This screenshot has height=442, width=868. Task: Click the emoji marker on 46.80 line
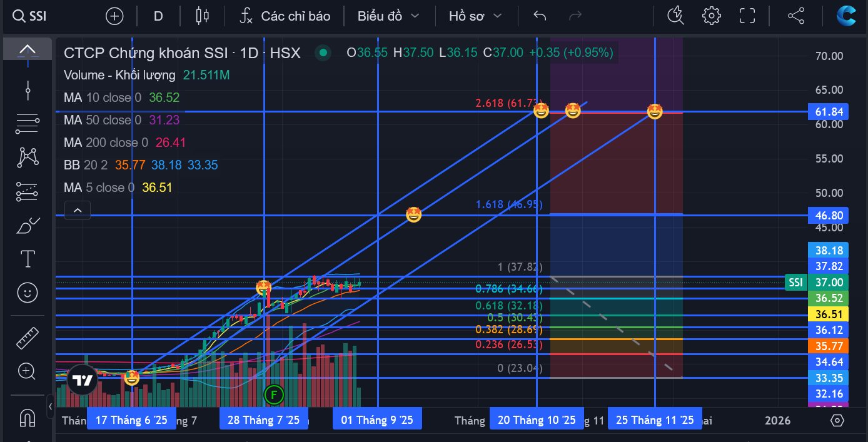(413, 214)
